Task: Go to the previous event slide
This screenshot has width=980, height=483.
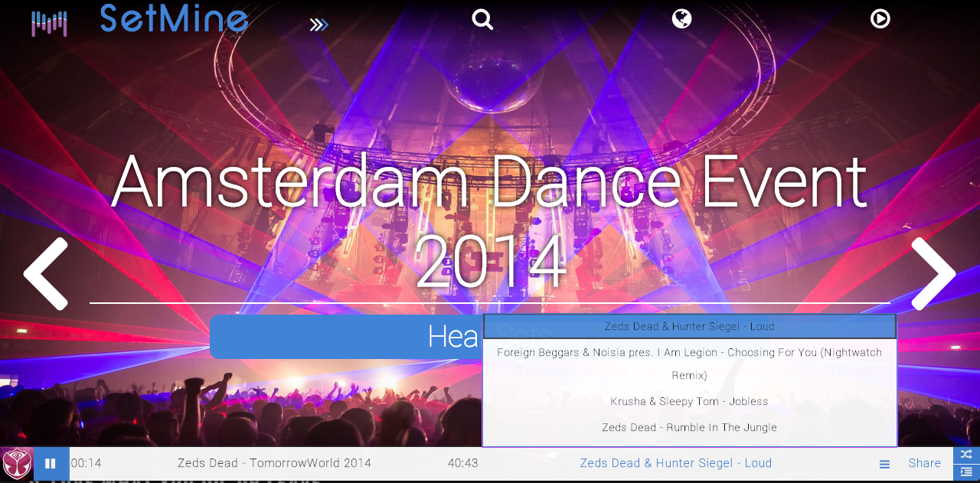Action: click(x=46, y=273)
